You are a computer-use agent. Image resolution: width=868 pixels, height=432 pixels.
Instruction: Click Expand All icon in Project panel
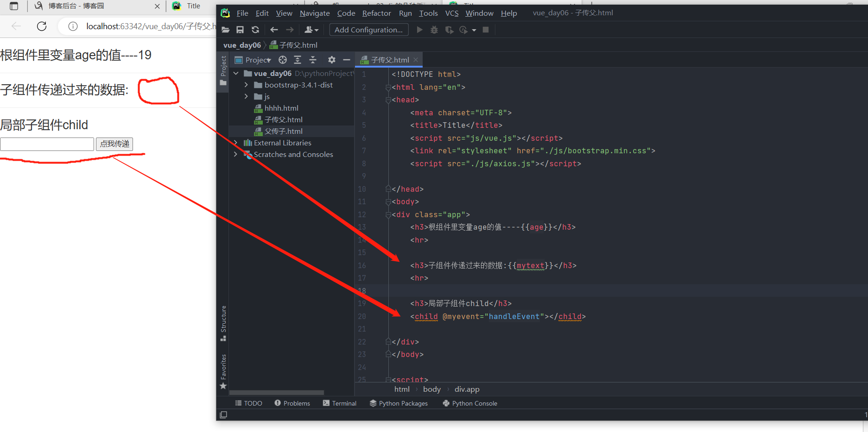tap(298, 60)
